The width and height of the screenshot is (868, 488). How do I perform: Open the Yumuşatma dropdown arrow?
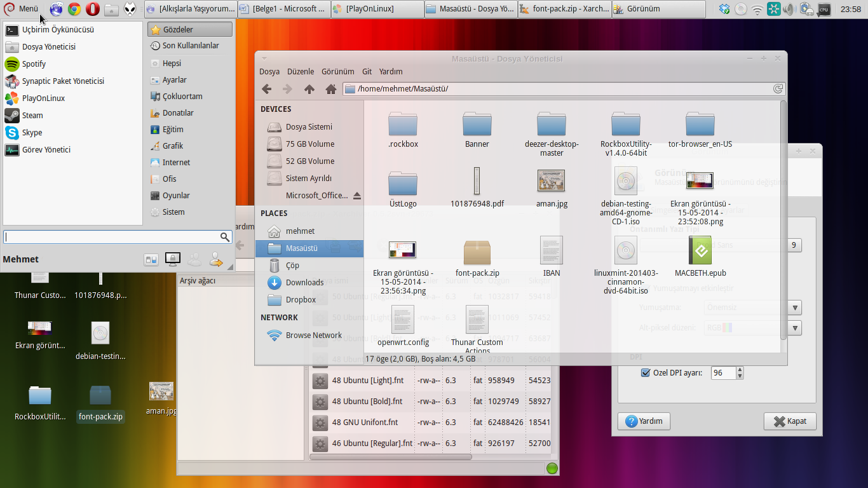pyautogui.click(x=795, y=308)
